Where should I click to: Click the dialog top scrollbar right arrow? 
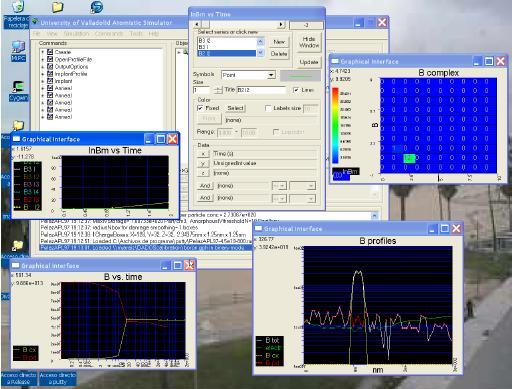click(281, 24)
